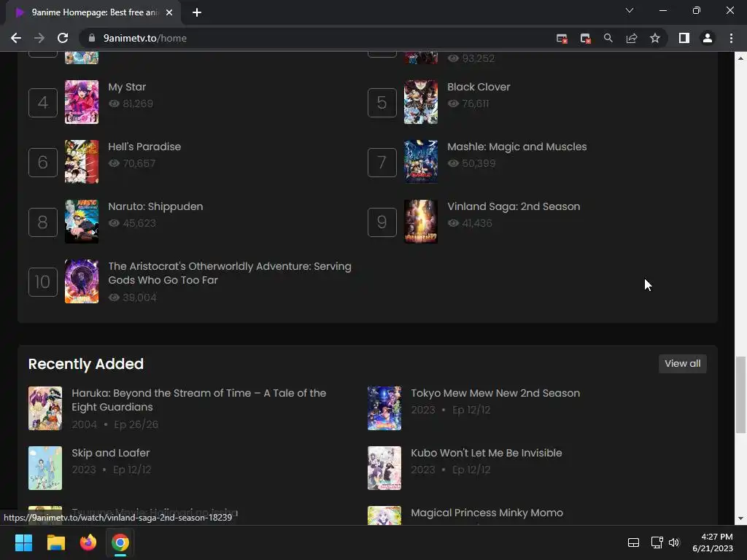
Task: Open File Explorer from taskbar
Action: point(55,542)
